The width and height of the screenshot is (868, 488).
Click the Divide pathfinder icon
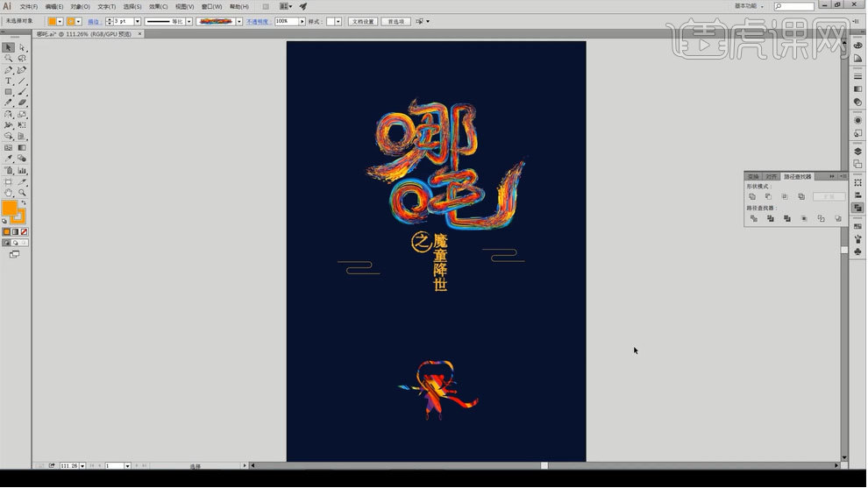753,218
